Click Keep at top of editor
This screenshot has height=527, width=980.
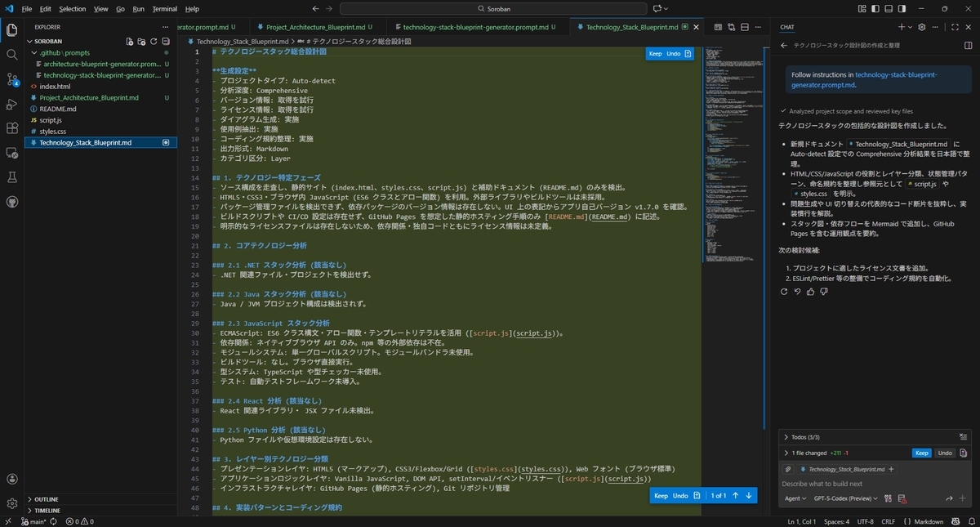click(x=655, y=54)
